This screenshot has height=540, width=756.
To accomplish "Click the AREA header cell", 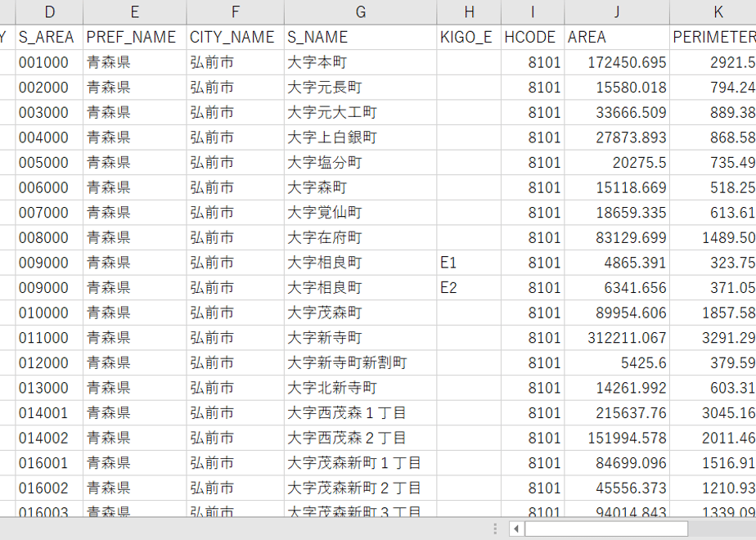I will click(617, 37).
